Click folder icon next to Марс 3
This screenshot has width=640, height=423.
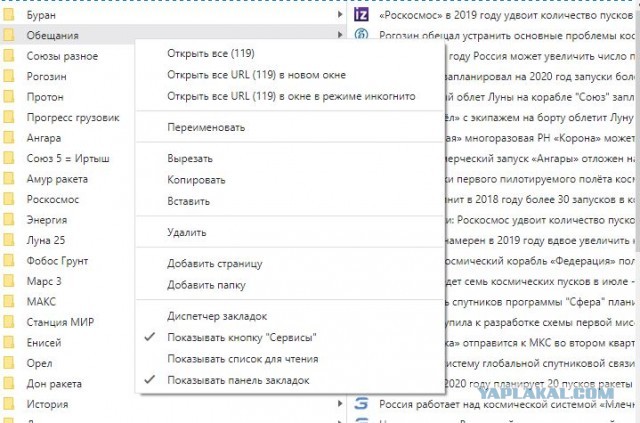point(9,281)
